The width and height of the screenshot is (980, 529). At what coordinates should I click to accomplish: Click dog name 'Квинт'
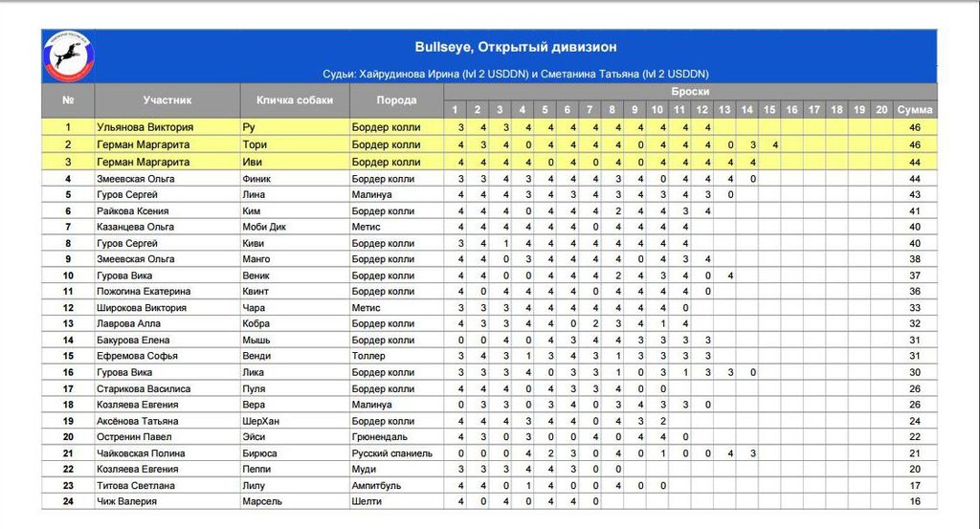click(x=255, y=291)
